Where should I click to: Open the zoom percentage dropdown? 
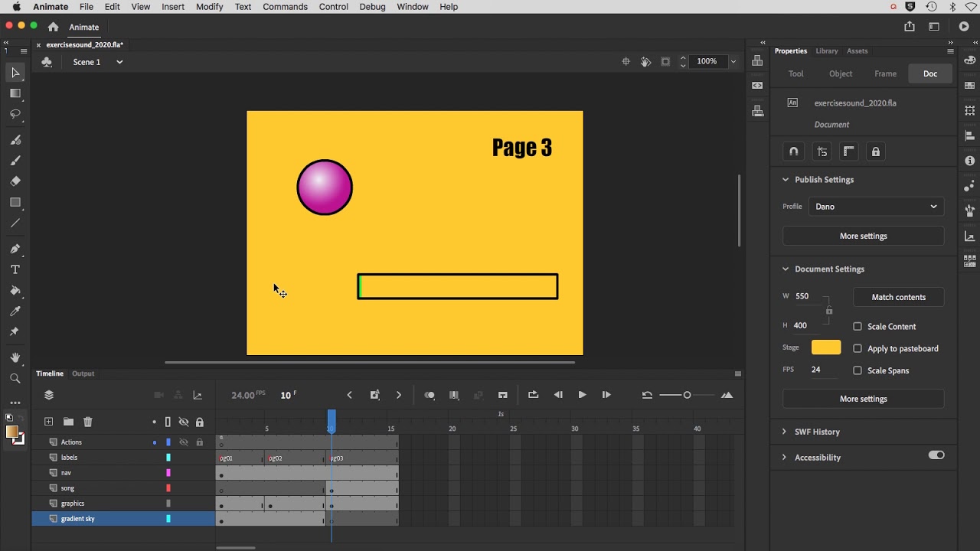tap(733, 62)
